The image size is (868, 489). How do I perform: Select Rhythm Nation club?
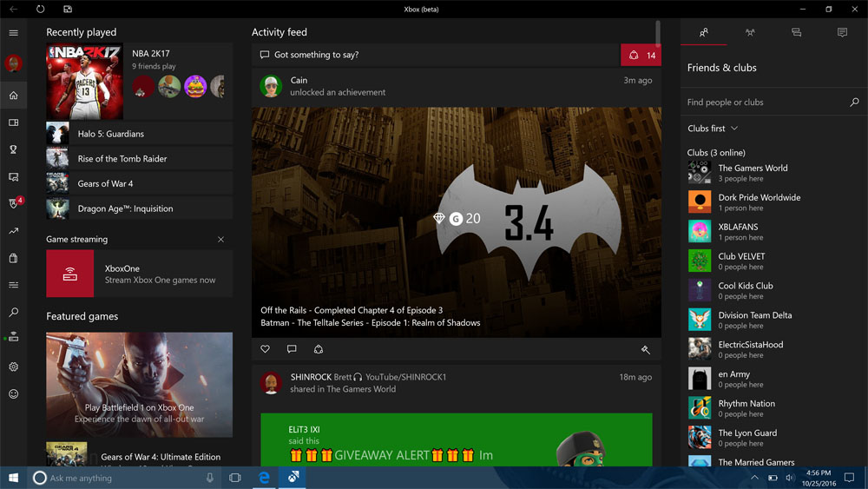click(774, 408)
